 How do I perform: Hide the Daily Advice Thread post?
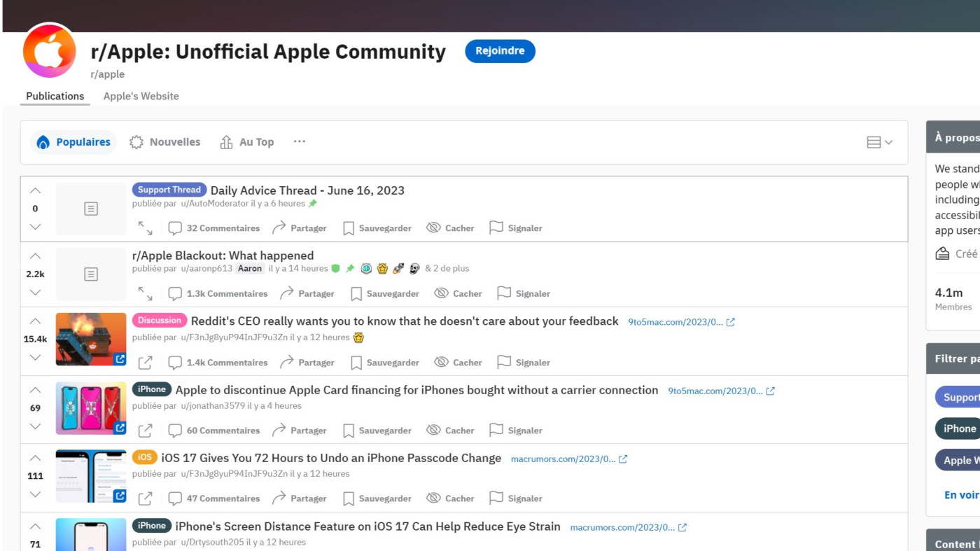click(450, 228)
